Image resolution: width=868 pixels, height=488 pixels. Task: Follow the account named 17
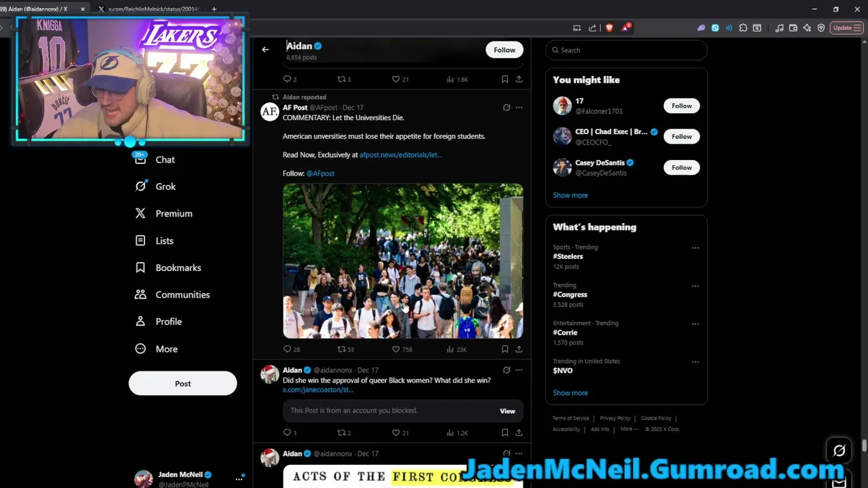(682, 106)
